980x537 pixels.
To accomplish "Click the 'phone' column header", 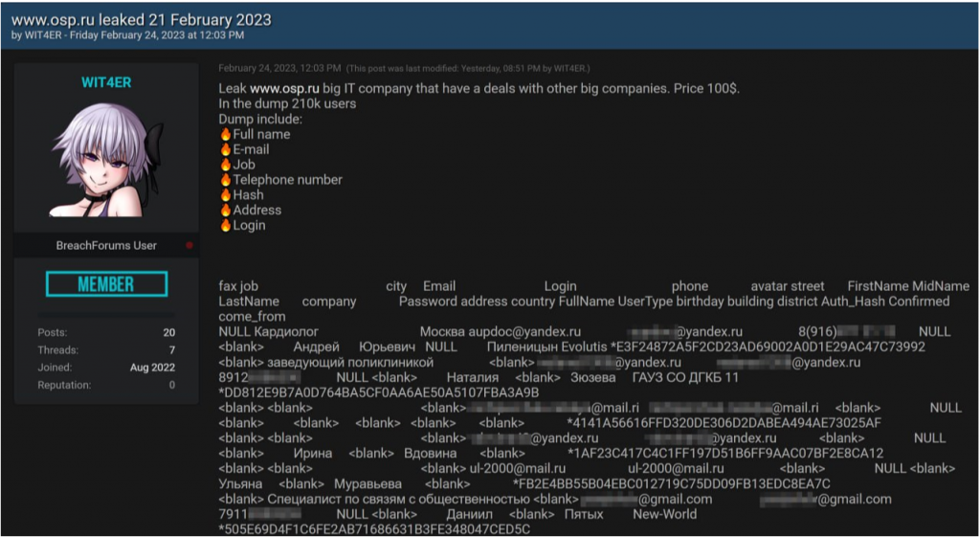I will [690, 286].
